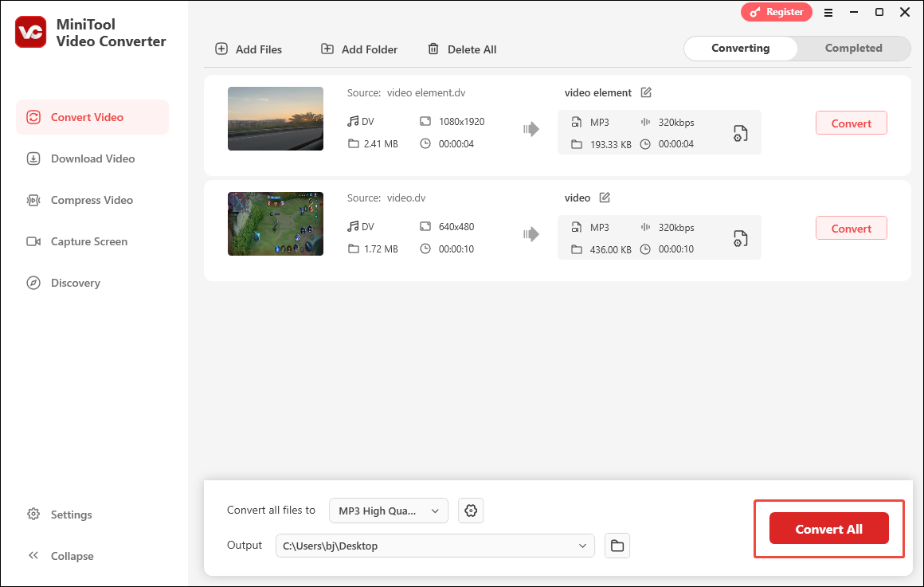The width and height of the screenshot is (924, 587).
Task: Click Delete All
Action: [x=462, y=49]
